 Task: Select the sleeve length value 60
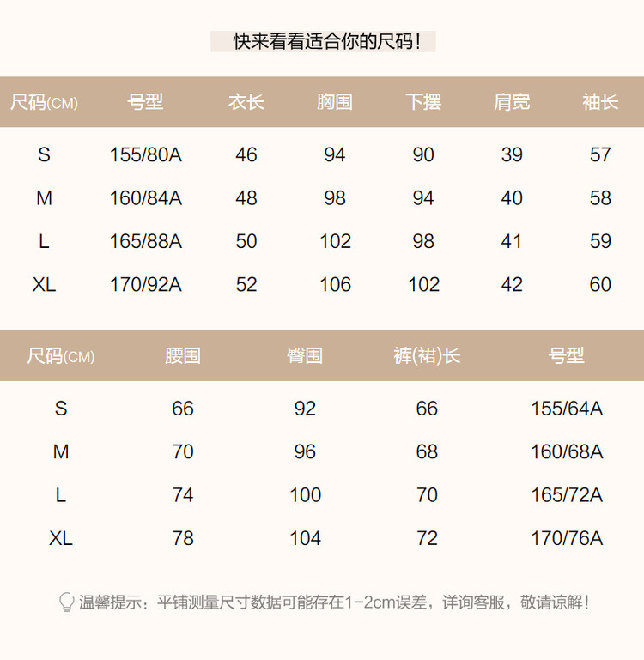click(600, 285)
